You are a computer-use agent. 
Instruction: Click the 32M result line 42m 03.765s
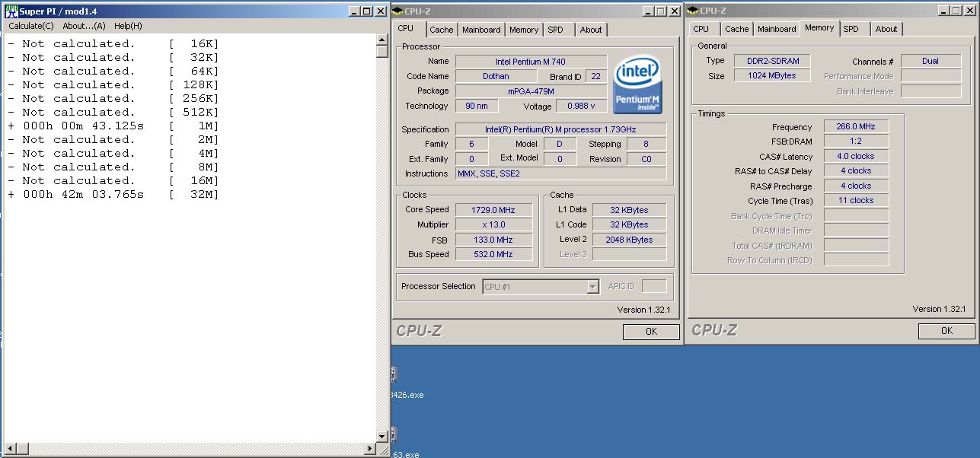point(113,194)
